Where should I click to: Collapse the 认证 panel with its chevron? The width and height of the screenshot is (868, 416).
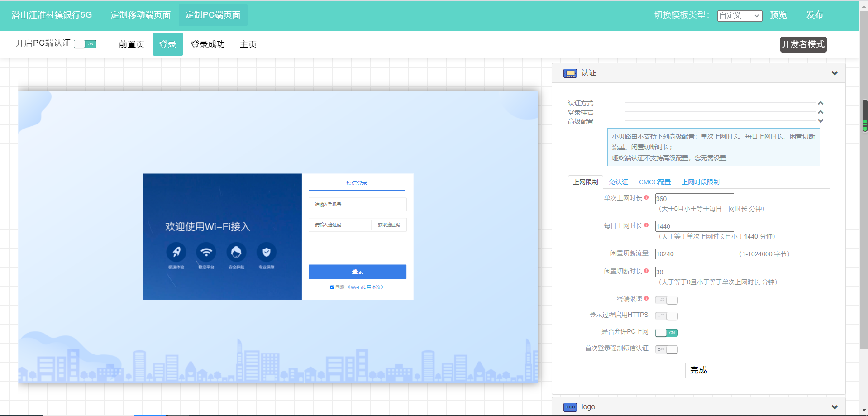pyautogui.click(x=835, y=73)
